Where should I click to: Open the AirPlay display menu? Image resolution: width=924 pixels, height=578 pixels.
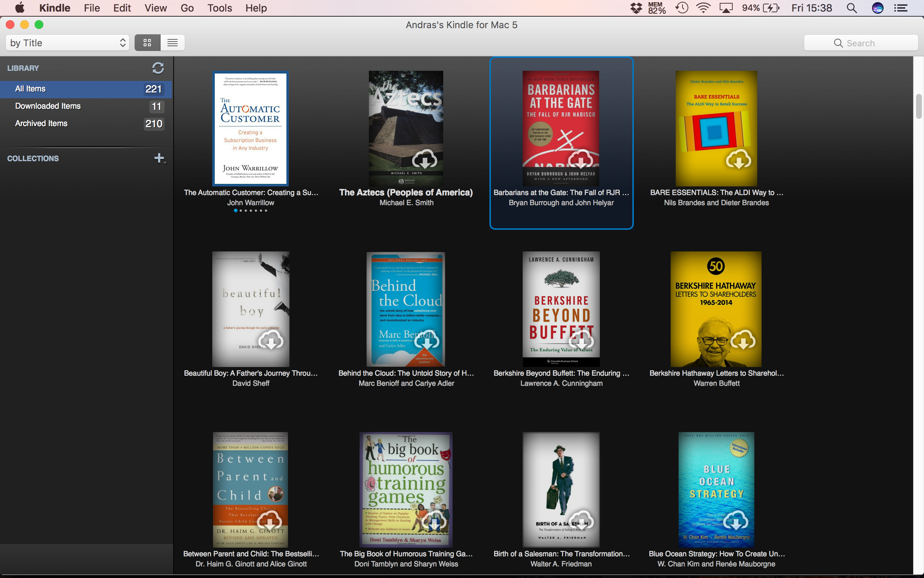coord(726,8)
